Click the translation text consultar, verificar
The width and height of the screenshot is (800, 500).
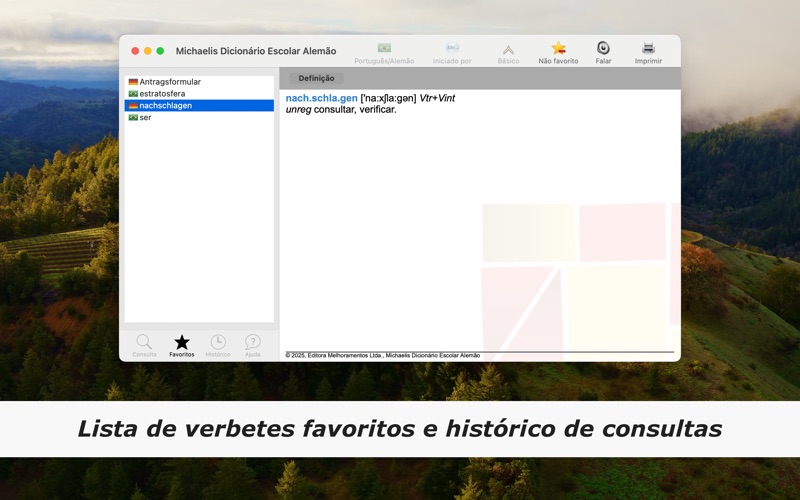point(355,109)
